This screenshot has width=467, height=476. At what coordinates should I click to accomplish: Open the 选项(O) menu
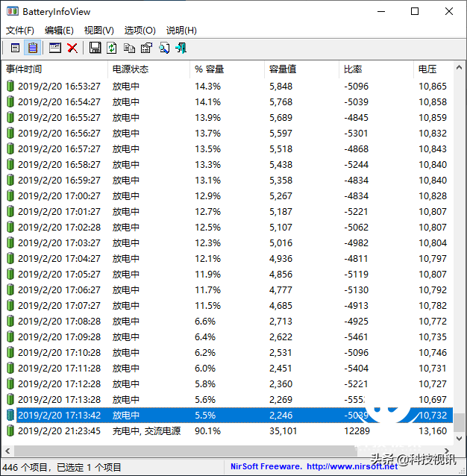coord(140,31)
